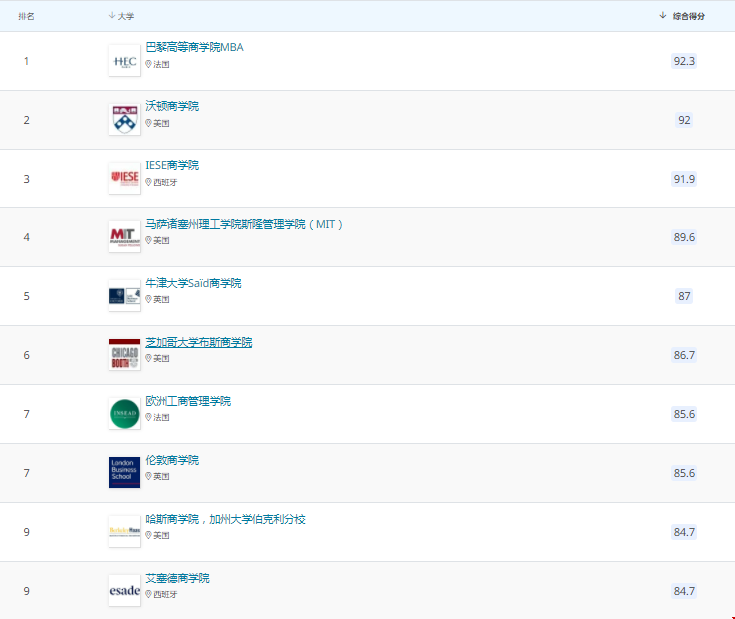Click score 85.6 for 伦敦商学院
This screenshot has height=619, width=735.
pyautogui.click(x=684, y=473)
